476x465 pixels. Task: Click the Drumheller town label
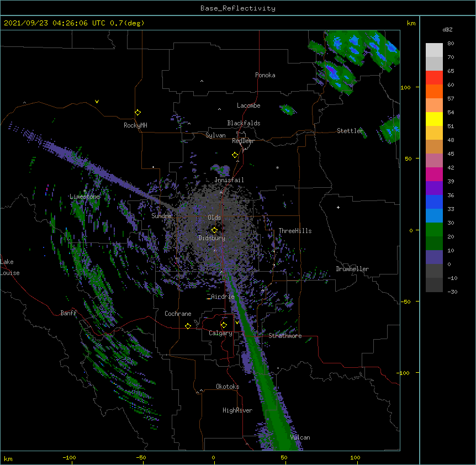coord(352,269)
